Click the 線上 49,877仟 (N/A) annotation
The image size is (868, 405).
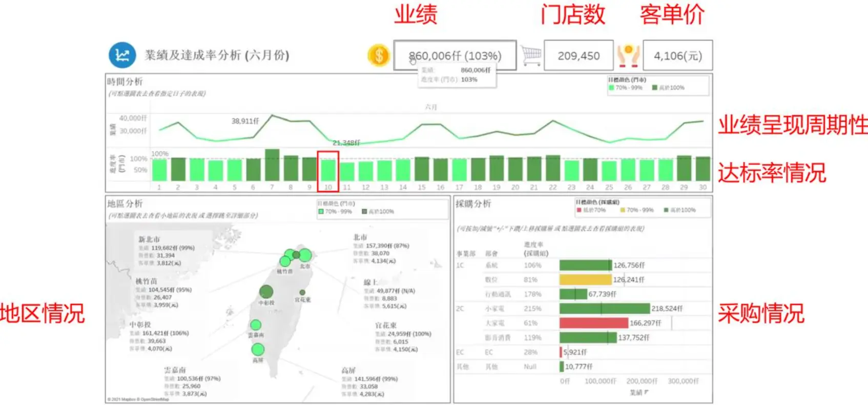coord(389,294)
